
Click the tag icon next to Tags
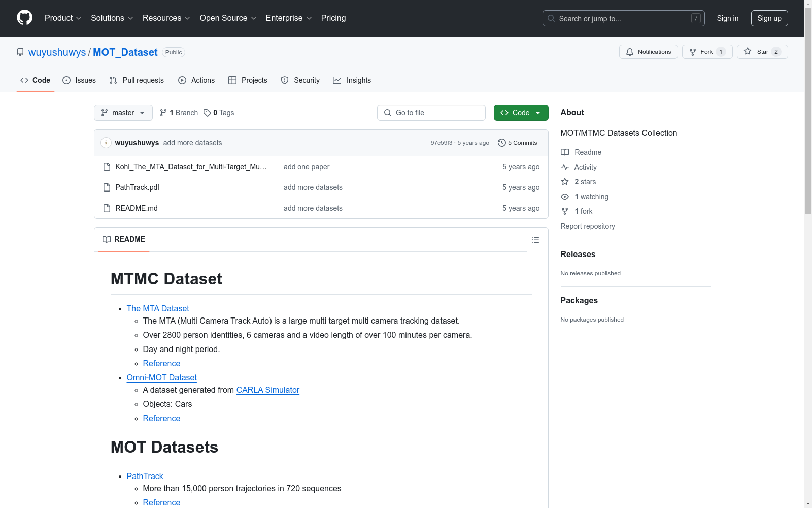(207, 113)
